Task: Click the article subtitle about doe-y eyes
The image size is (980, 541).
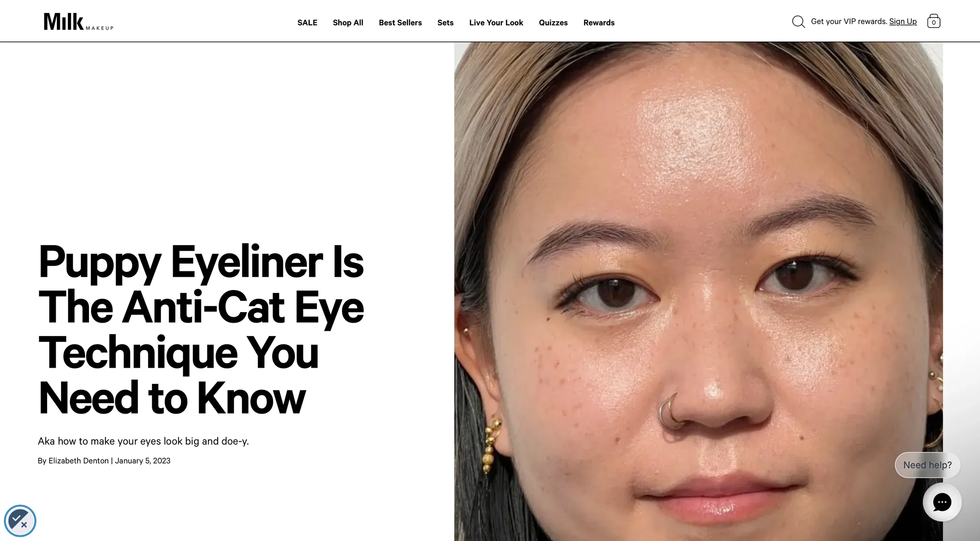Action: pos(143,441)
